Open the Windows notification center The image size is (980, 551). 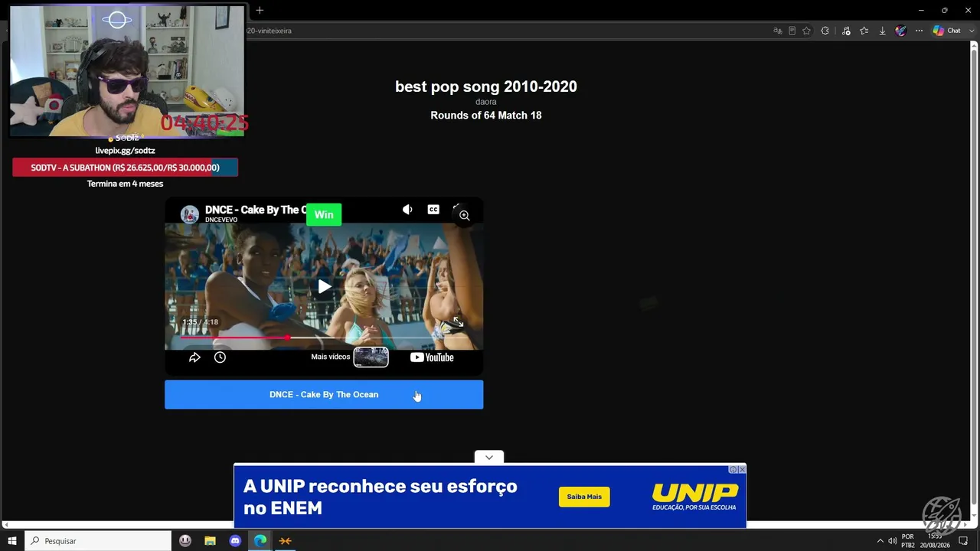point(963,541)
